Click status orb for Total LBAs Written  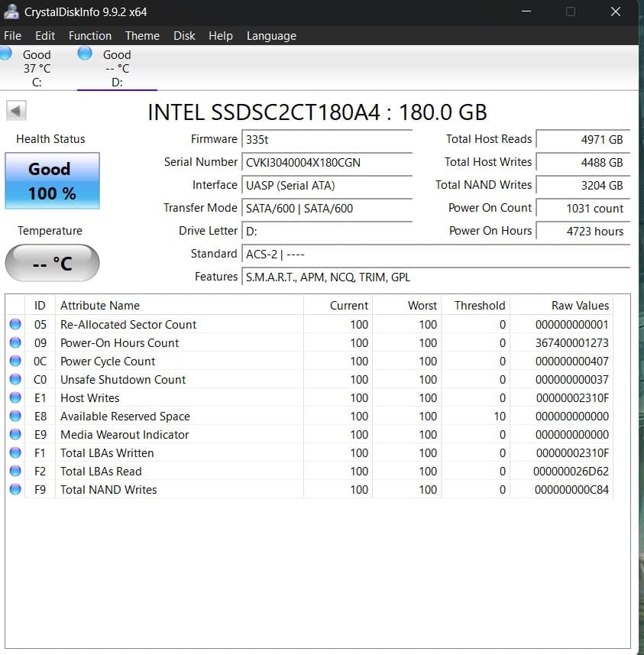[x=15, y=452]
